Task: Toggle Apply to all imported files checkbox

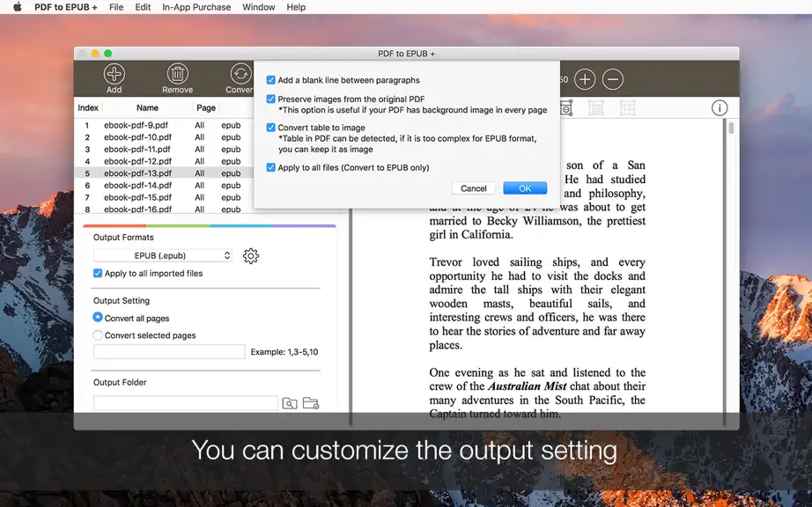Action: 98,273
